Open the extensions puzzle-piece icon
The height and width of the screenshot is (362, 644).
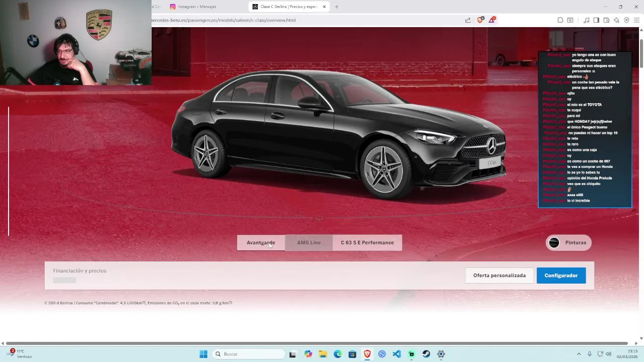pyautogui.click(x=560, y=20)
